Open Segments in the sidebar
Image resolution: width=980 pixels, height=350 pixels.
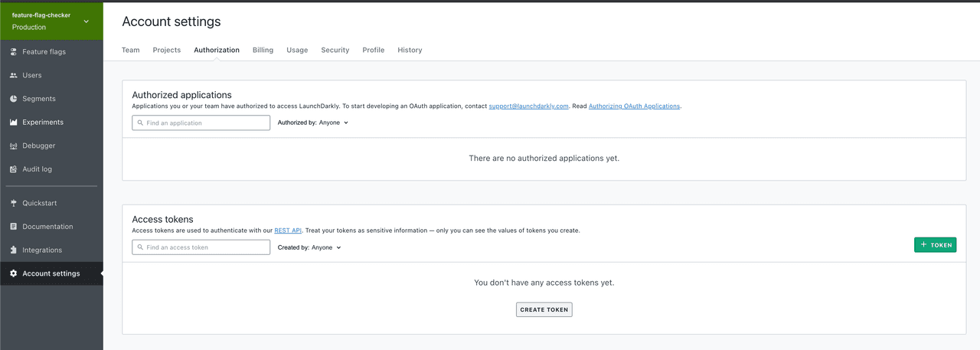click(51, 99)
